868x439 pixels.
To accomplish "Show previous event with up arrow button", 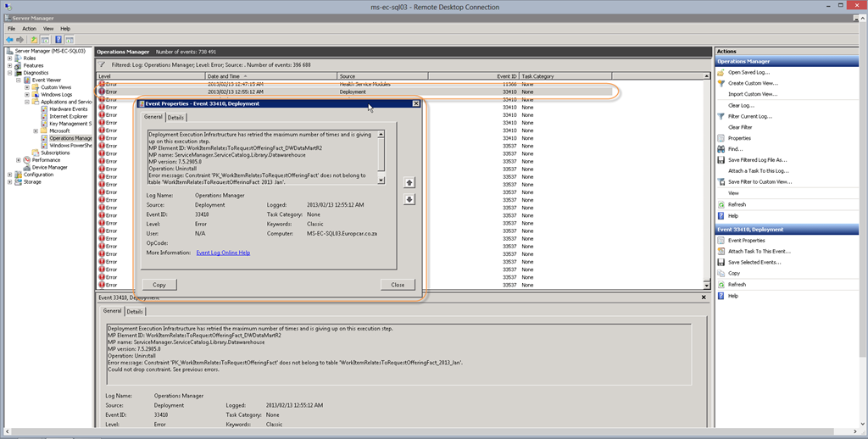I will [x=409, y=182].
